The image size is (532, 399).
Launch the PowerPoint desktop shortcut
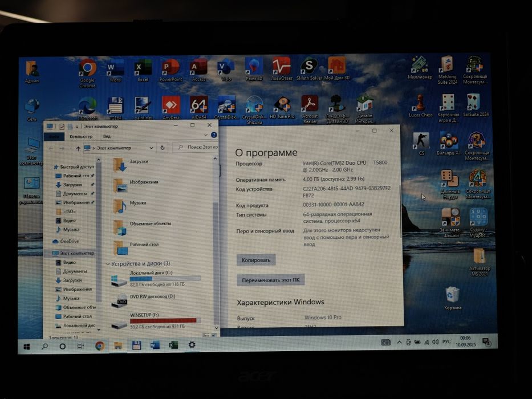point(170,71)
